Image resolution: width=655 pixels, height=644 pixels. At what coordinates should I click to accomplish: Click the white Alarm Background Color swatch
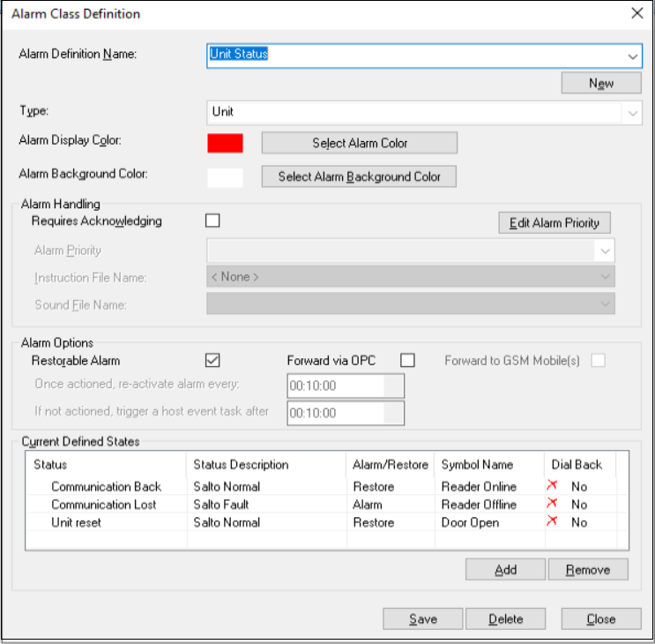click(225, 176)
